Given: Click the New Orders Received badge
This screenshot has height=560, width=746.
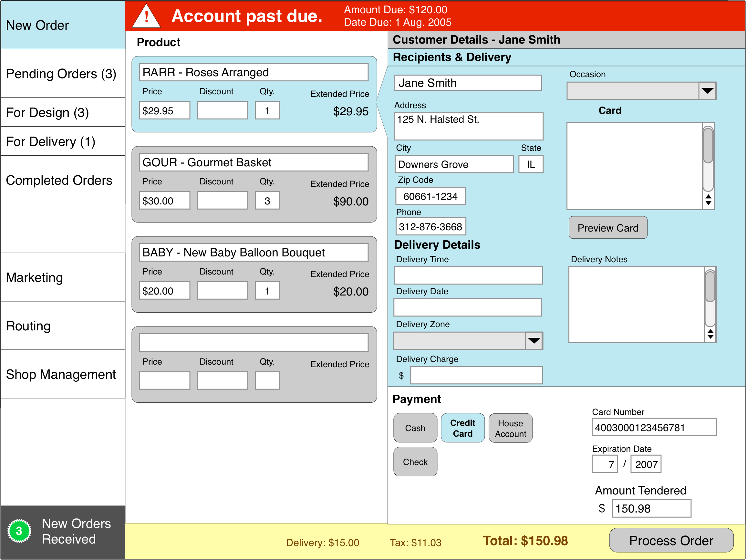Looking at the screenshot, I should [19, 530].
